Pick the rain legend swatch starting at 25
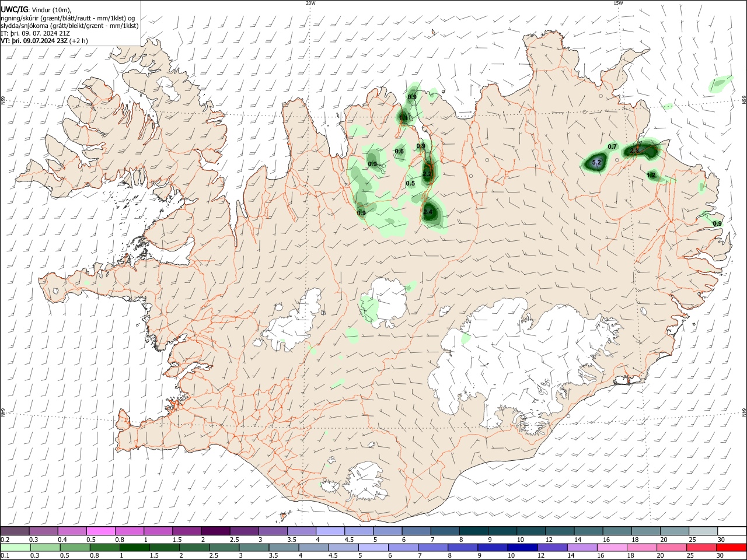This screenshot has height=560, width=747. pos(701,547)
